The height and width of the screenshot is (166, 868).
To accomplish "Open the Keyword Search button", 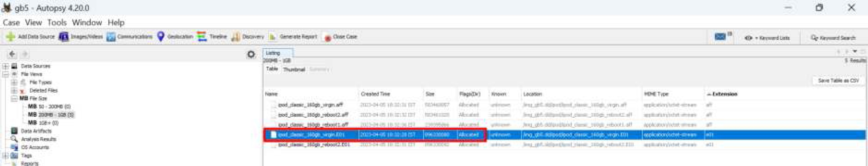I will point(833,38).
